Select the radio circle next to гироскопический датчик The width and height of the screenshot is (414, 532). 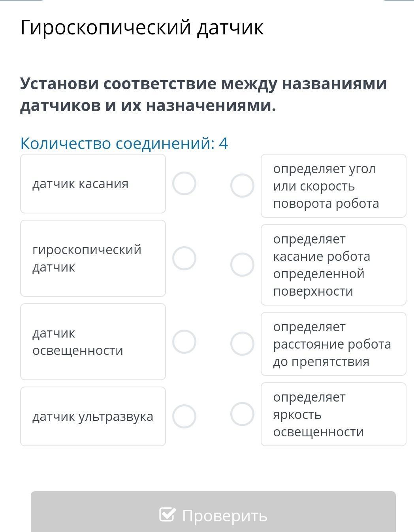click(x=184, y=258)
